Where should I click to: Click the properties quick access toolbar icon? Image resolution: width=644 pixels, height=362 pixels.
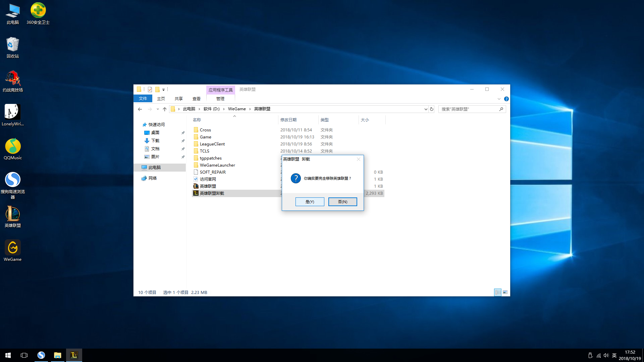150,89
